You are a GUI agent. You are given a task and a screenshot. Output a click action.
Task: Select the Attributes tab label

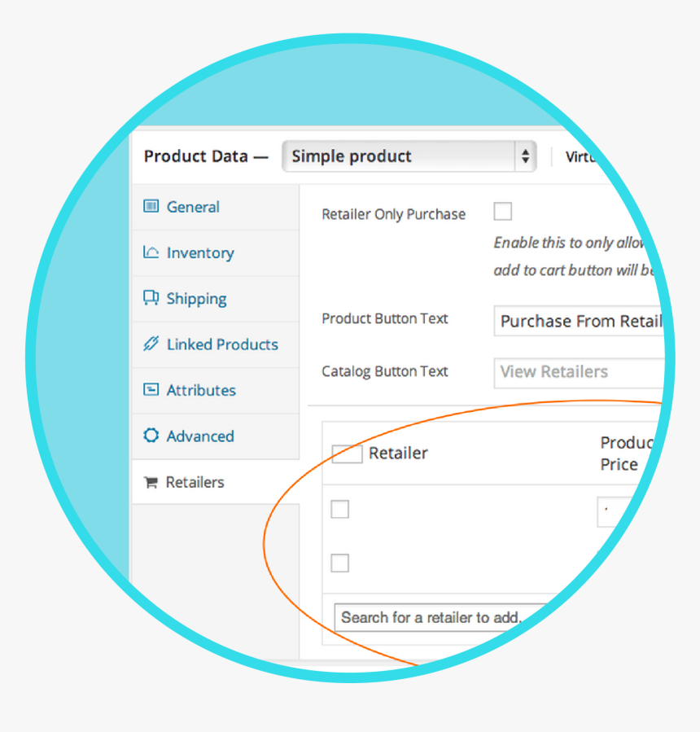click(x=201, y=390)
